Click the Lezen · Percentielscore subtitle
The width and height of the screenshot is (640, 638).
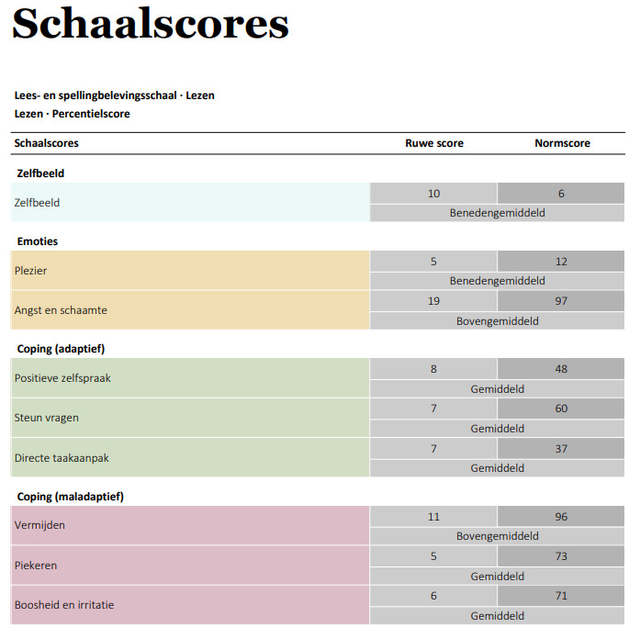[72, 114]
